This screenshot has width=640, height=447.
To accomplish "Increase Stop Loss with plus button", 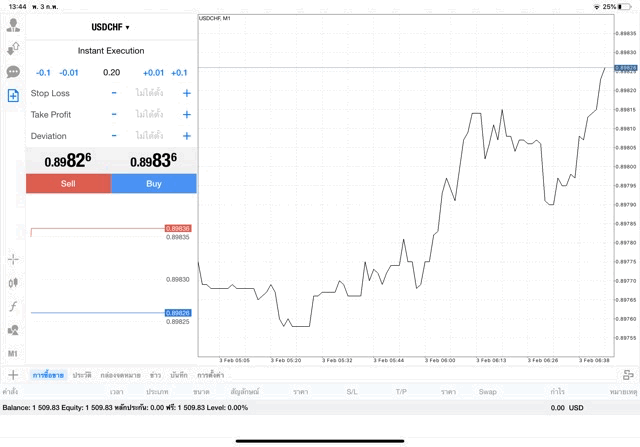I will coord(186,93).
